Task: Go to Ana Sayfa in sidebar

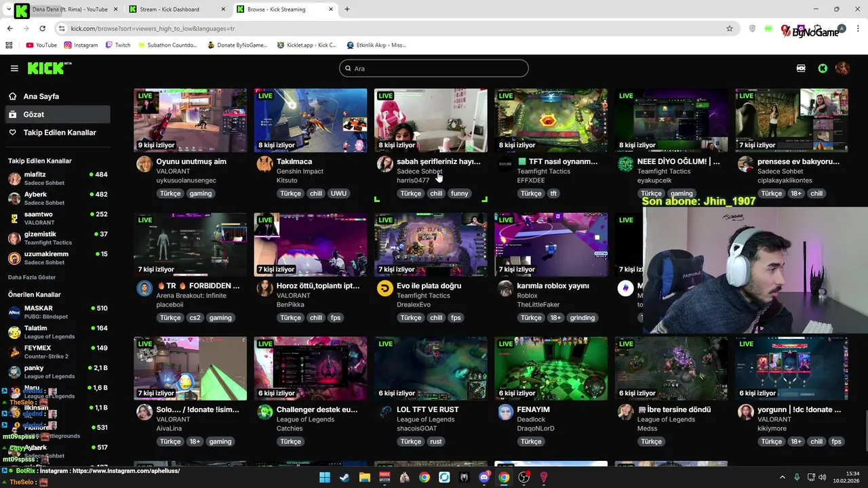Action: tap(41, 96)
